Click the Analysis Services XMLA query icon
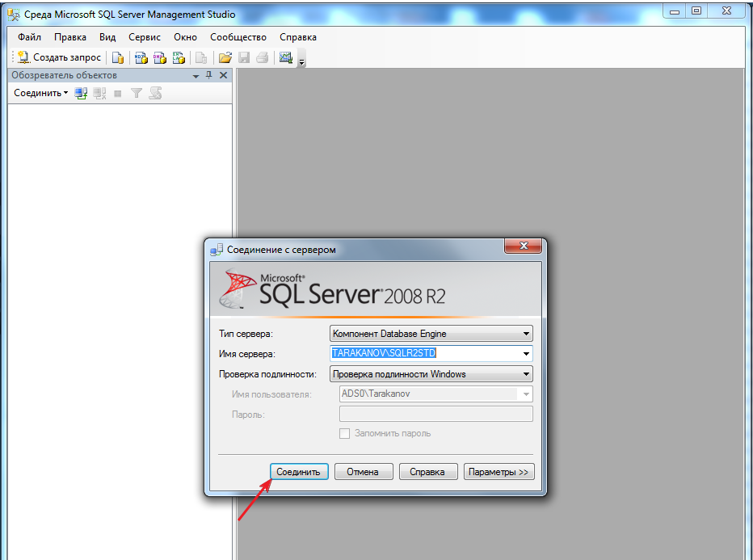The height and width of the screenshot is (560, 753). (179, 57)
